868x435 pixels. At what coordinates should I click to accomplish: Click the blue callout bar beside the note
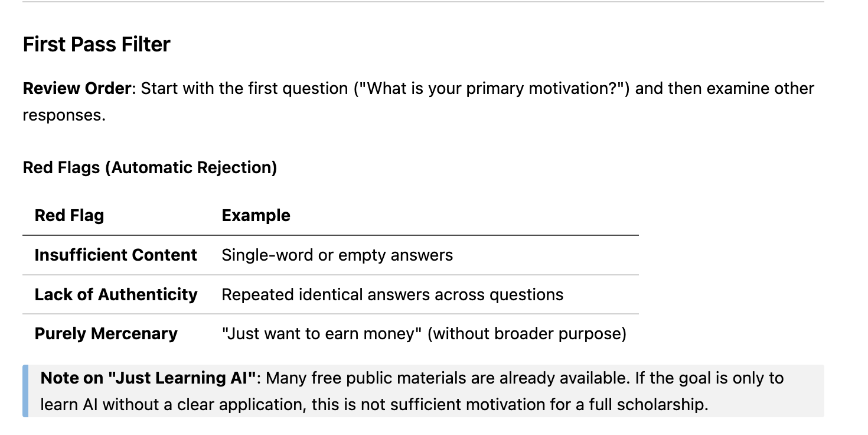(x=25, y=391)
